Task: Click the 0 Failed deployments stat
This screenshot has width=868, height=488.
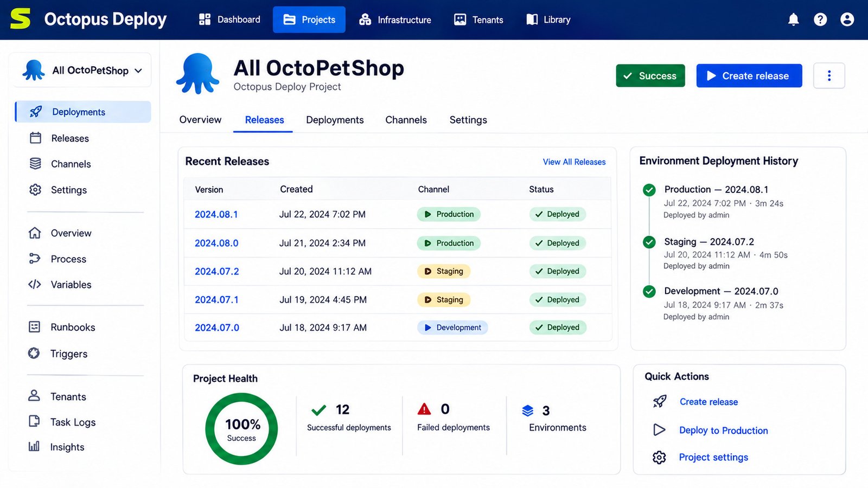Action: point(454,417)
